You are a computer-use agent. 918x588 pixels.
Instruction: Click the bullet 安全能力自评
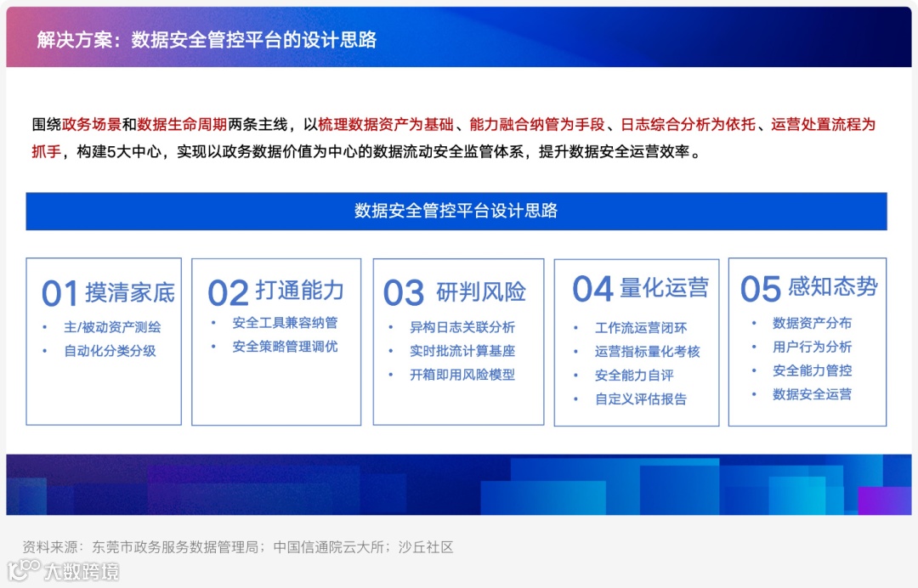click(635, 376)
